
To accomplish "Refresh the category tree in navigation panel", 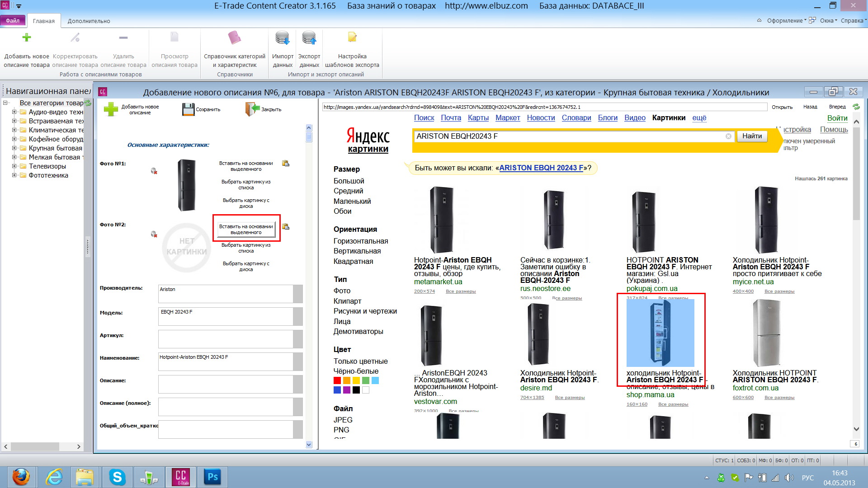I will coord(88,103).
